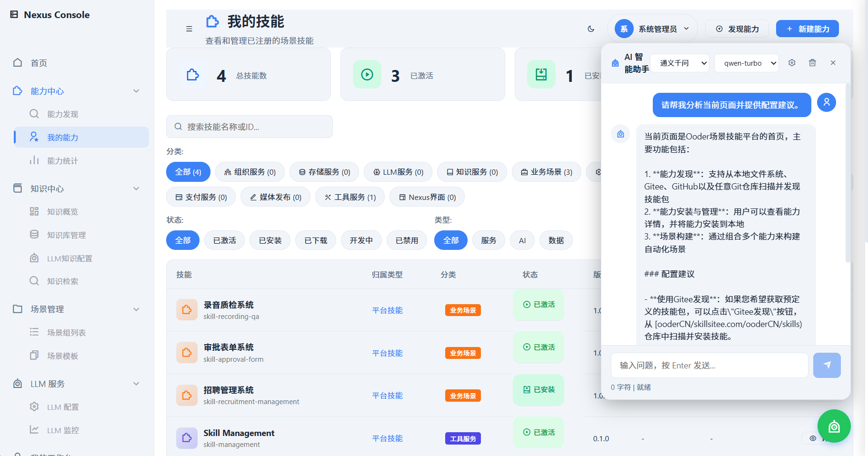Click the 发现能力 button

click(x=737, y=29)
